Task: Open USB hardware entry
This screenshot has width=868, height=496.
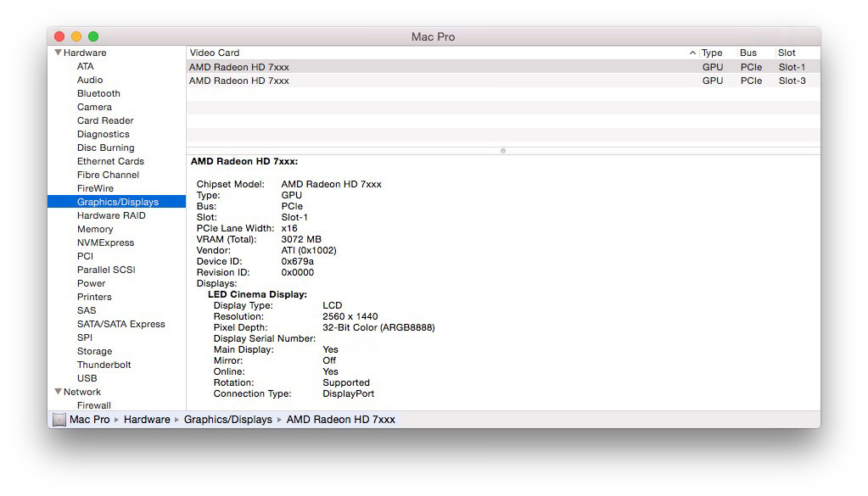Action: click(x=87, y=378)
